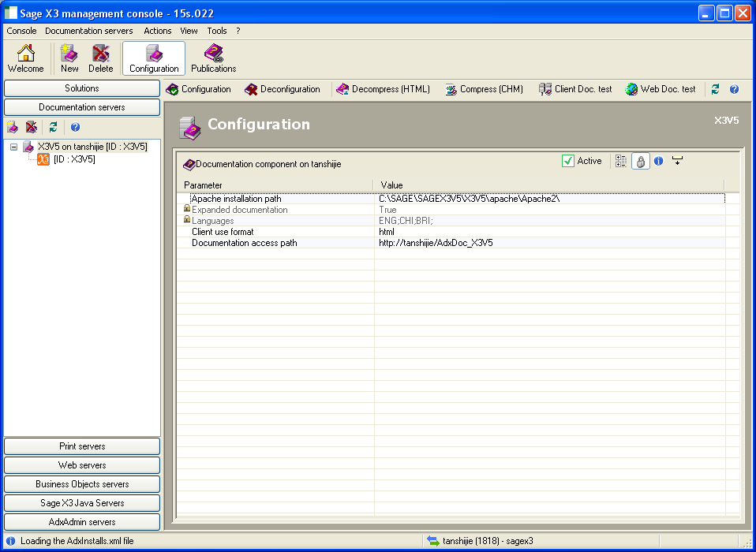
Task: Start the Client Doc. test
Action: 575,89
